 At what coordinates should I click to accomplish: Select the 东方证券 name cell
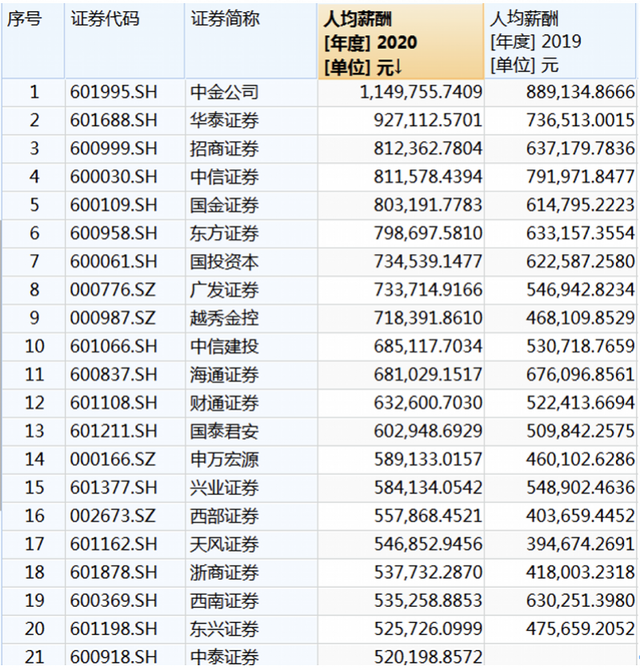point(251,233)
